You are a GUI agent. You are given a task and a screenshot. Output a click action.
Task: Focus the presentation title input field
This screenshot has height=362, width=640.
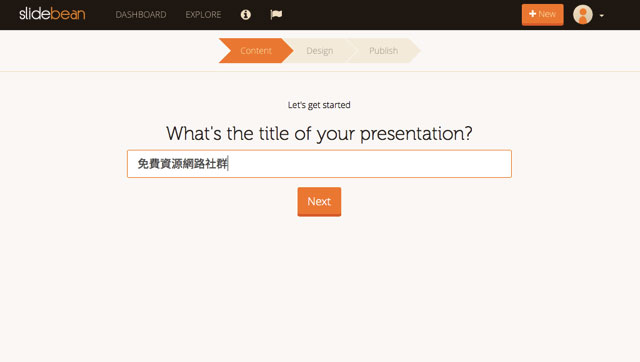319,164
